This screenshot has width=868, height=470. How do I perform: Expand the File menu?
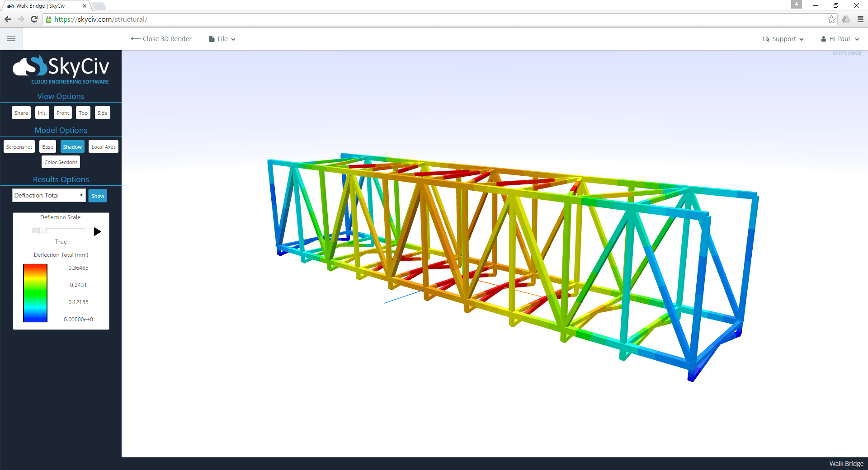[222, 38]
